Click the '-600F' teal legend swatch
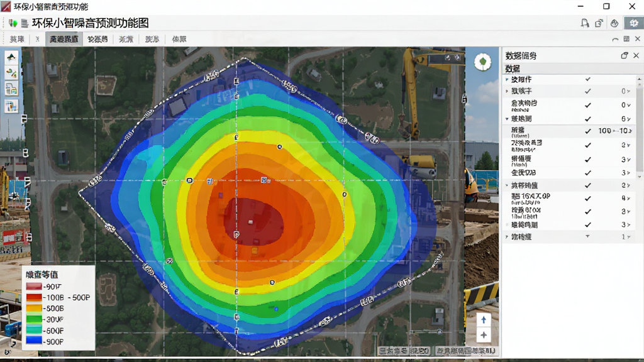Image resolution: width=644 pixels, height=362 pixels. click(x=34, y=331)
